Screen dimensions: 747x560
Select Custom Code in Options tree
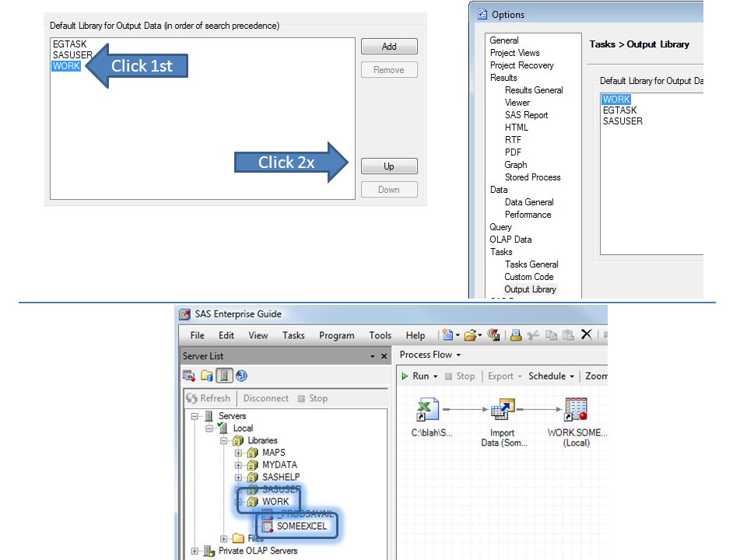(x=529, y=277)
